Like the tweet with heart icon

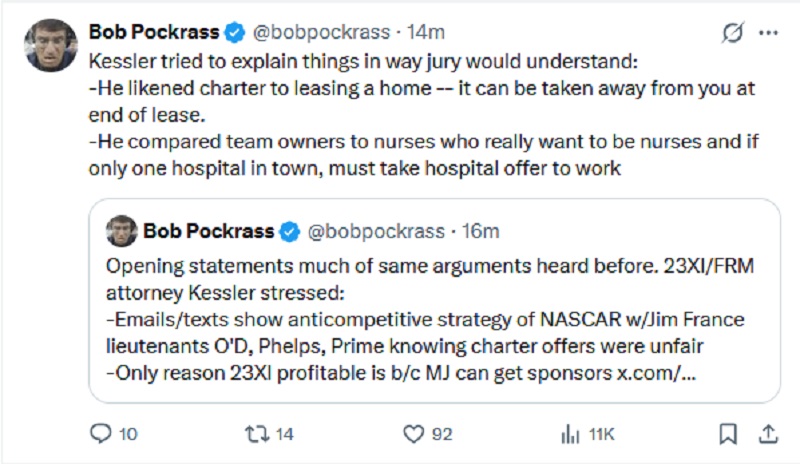[x=413, y=433]
